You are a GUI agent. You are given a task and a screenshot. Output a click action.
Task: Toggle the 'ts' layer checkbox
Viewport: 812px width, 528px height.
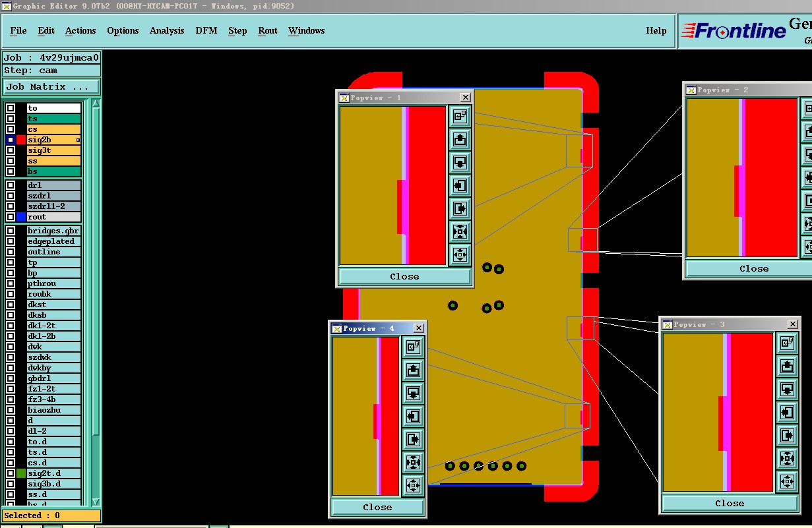point(11,119)
